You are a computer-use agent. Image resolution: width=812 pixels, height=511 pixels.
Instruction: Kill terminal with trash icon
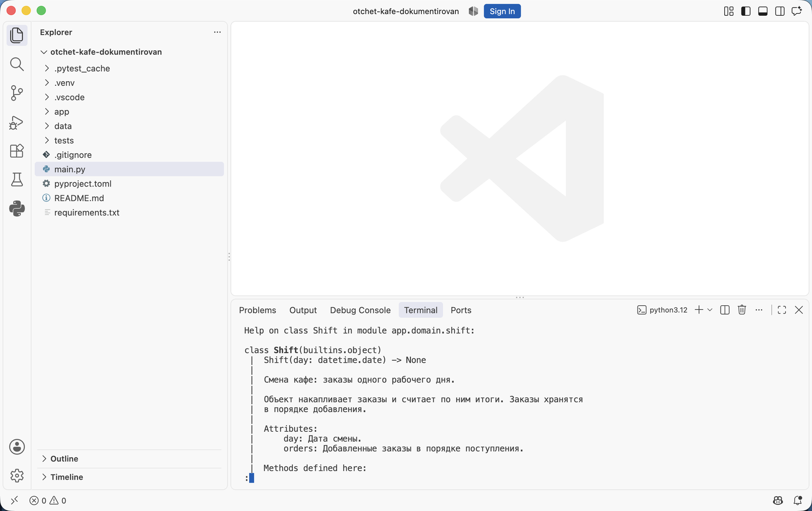742,310
